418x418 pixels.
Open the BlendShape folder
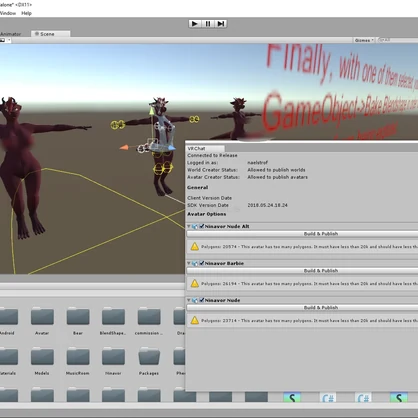113,317
